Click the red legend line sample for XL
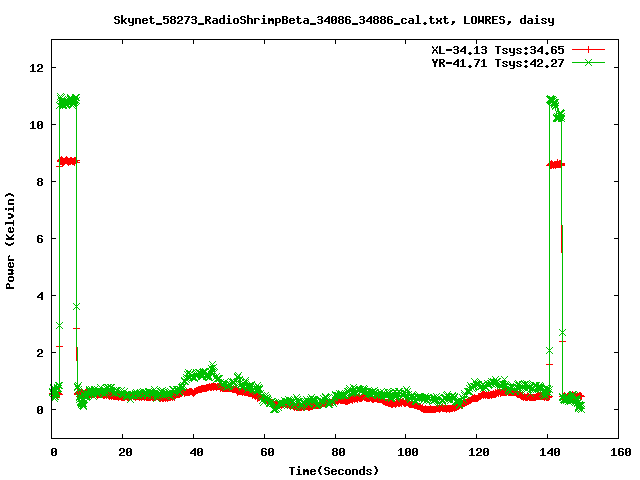Image resolution: width=640 pixels, height=480 pixels. [588, 50]
